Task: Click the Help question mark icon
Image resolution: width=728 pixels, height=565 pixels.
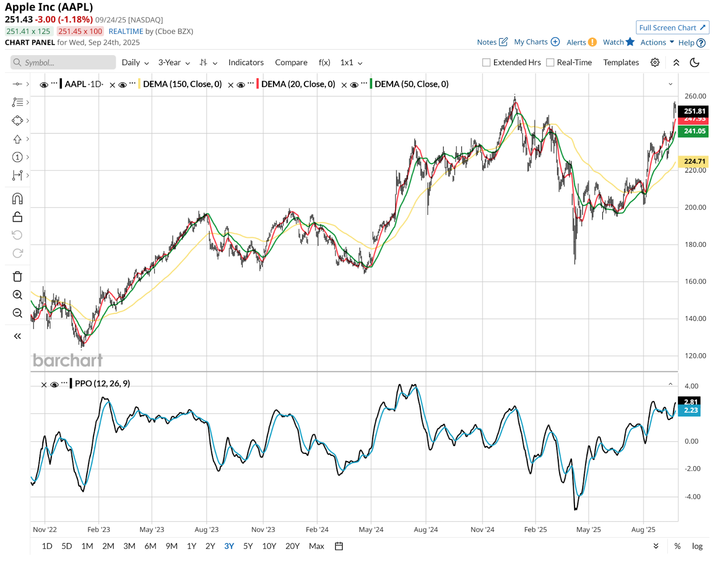Action: [x=701, y=43]
